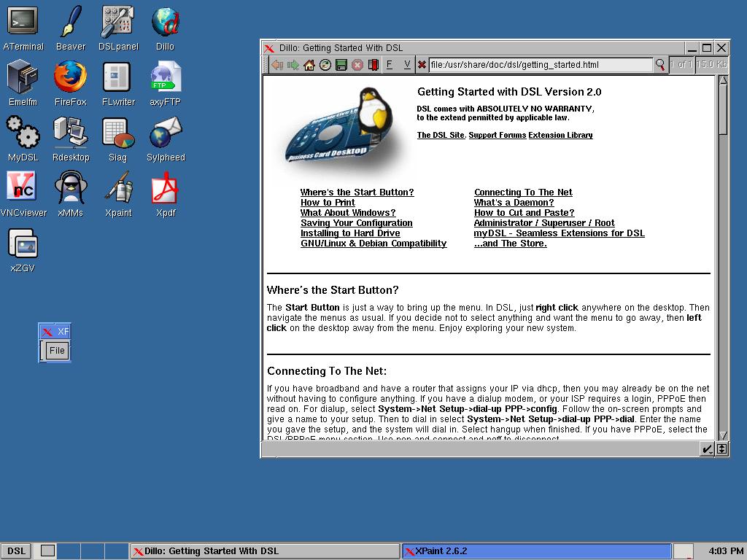Screen dimensions: 747x560
Task: Click the '1 of 1' image counter
Action: point(681,64)
